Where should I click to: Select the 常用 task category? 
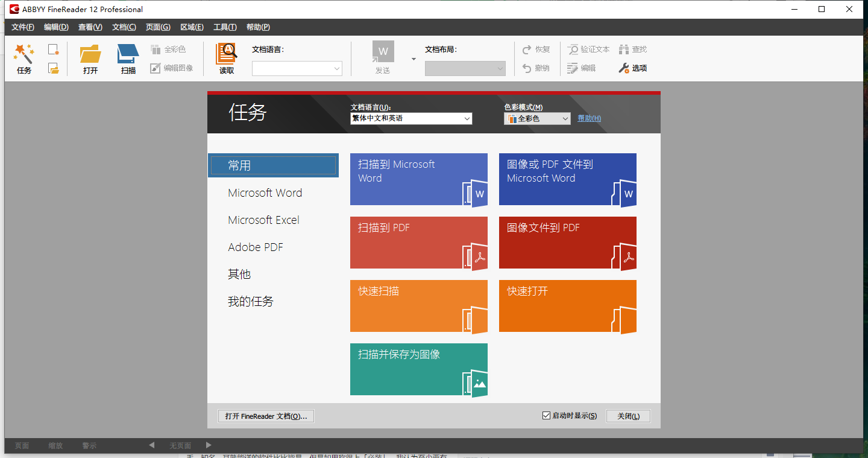coord(274,165)
